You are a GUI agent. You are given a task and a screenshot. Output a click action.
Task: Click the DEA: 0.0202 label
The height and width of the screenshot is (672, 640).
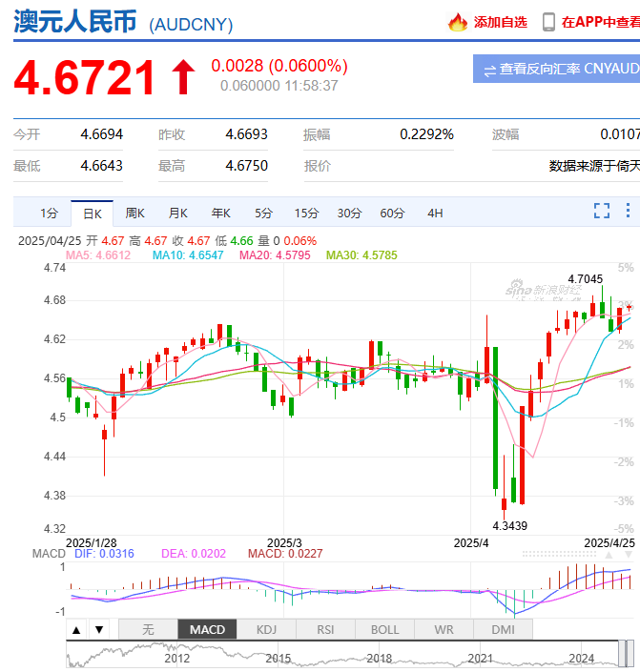[x=194, y=554]
